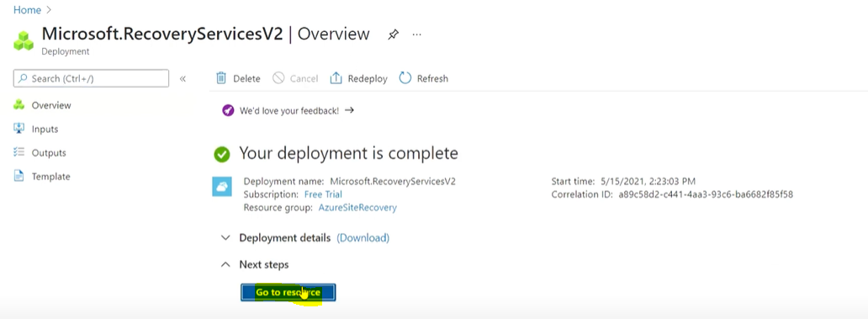Download the deployment details

pos(363,237)
